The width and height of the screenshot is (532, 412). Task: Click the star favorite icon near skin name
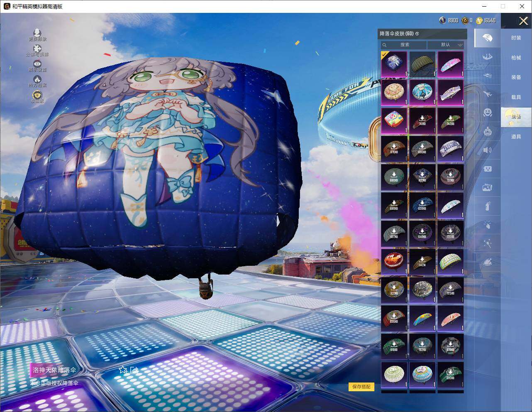click(123, 369)
